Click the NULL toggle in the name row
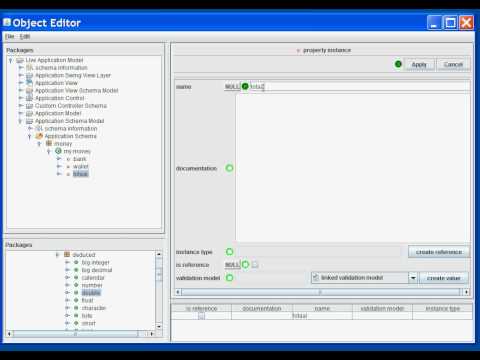480x360 pixels. pos(232,87)
